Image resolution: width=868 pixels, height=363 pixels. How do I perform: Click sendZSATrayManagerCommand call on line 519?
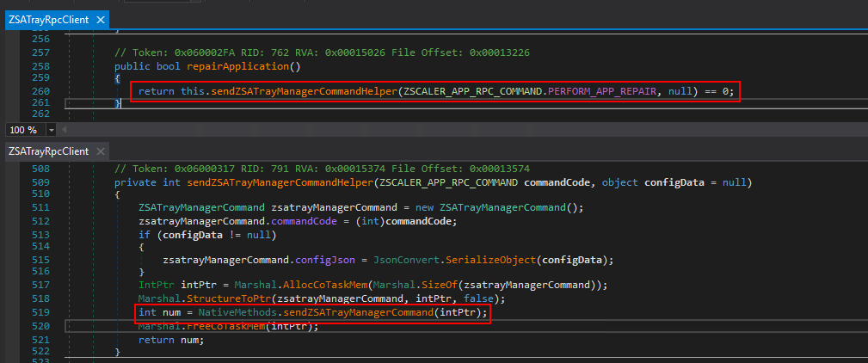(x=358, y=313)
